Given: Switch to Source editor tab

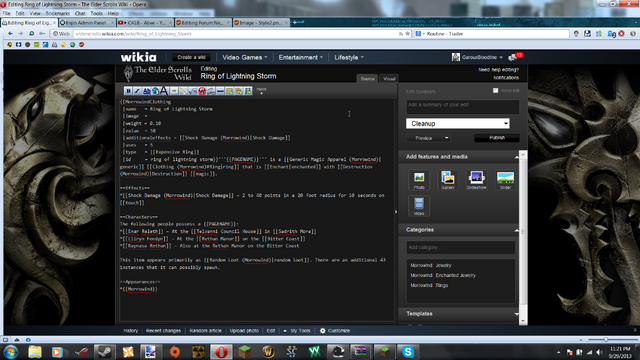Looking at the screenshot, I should pyautogui.click(x=367, y=78).
